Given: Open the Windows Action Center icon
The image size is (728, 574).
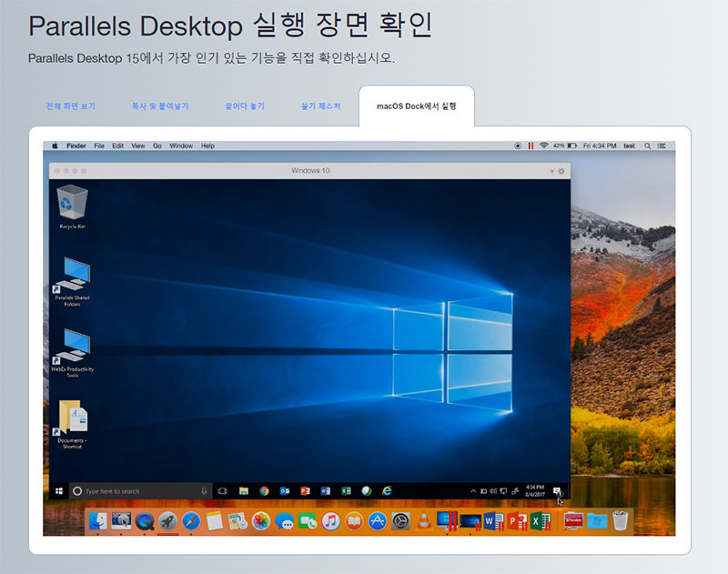Looking at the screenshot, I should point(557,491).
